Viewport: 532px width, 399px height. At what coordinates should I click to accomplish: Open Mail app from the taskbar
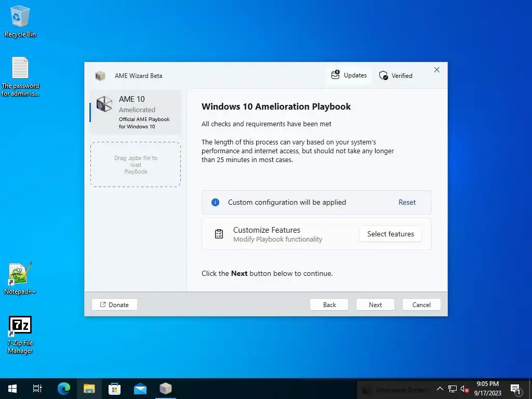(140, 389)
